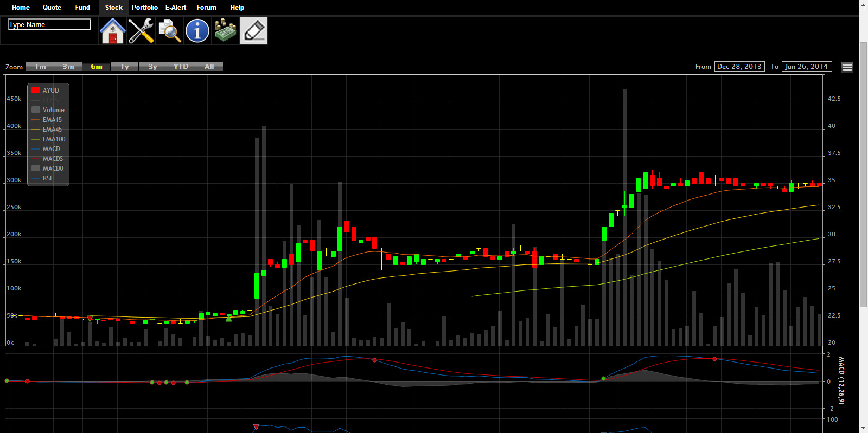Open the Help menu
Image resolution: width=868 pixels, height=433 pixels.
[237, 8]
